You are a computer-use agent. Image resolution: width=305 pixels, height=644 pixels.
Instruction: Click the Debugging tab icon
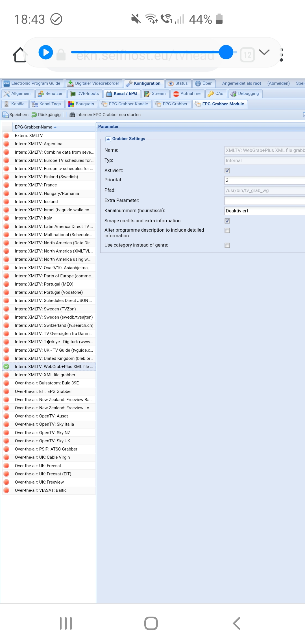pos(233,94)
